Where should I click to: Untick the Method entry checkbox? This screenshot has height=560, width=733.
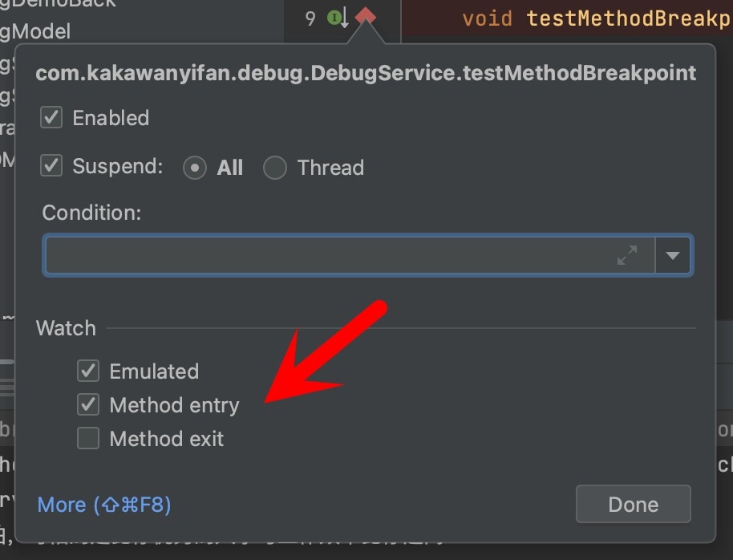(88, 405)
